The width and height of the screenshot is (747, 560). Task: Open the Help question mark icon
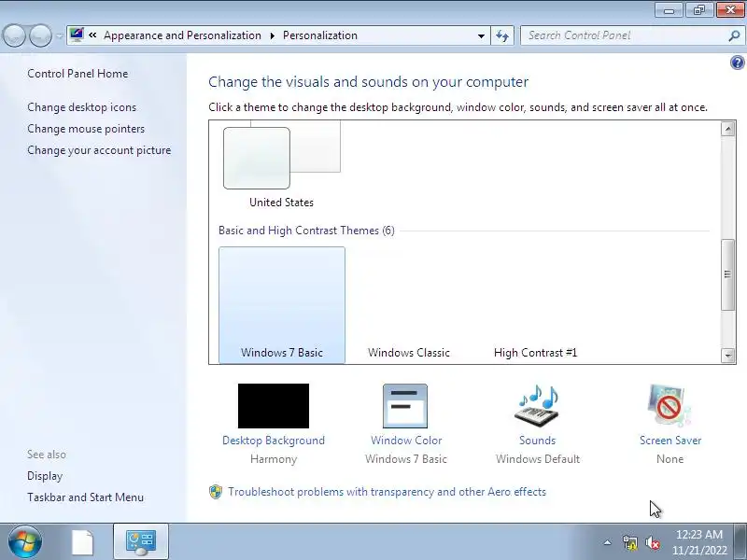point(738,63)
